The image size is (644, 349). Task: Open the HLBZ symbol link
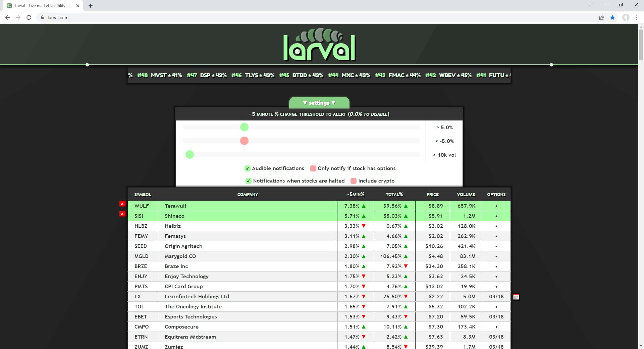[141, 226]
